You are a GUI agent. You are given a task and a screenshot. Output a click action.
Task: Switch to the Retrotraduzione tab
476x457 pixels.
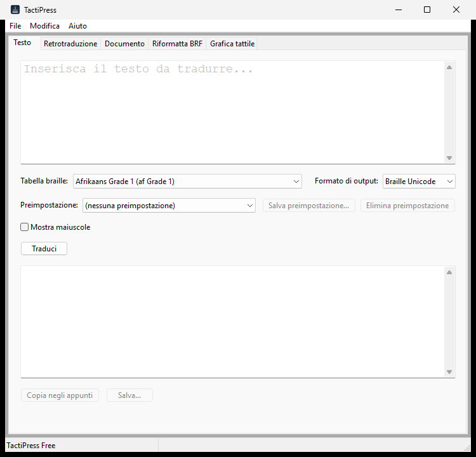click(70, 44)
